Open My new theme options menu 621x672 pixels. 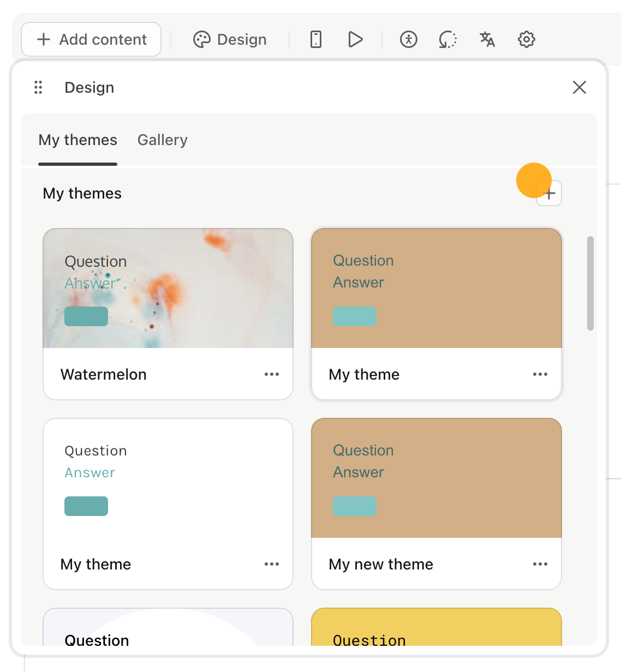[540, 564]
